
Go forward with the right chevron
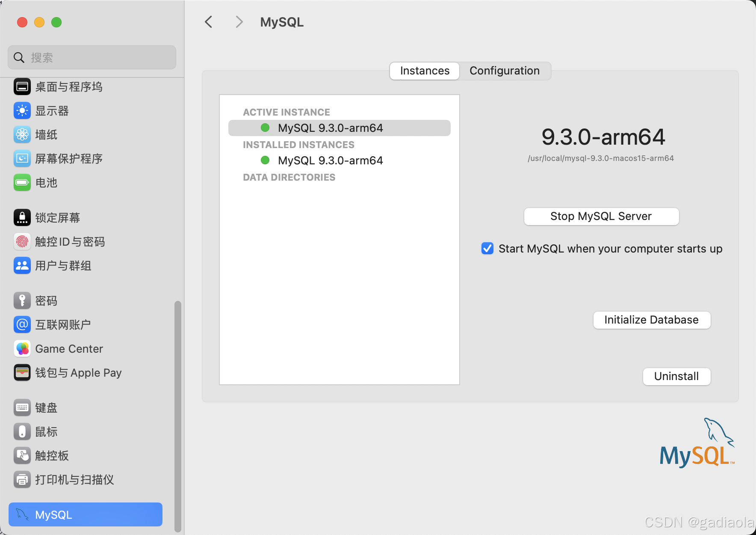[239, 22]
